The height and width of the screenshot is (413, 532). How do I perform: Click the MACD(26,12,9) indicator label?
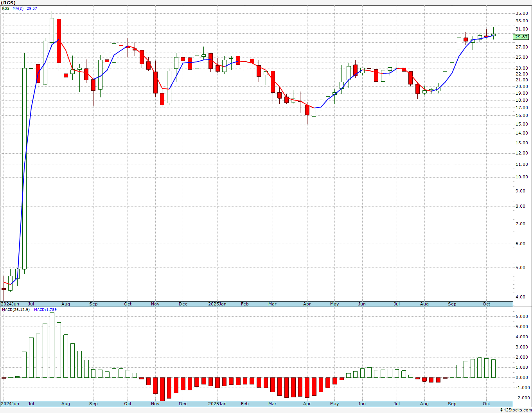(x=16, y=310)
